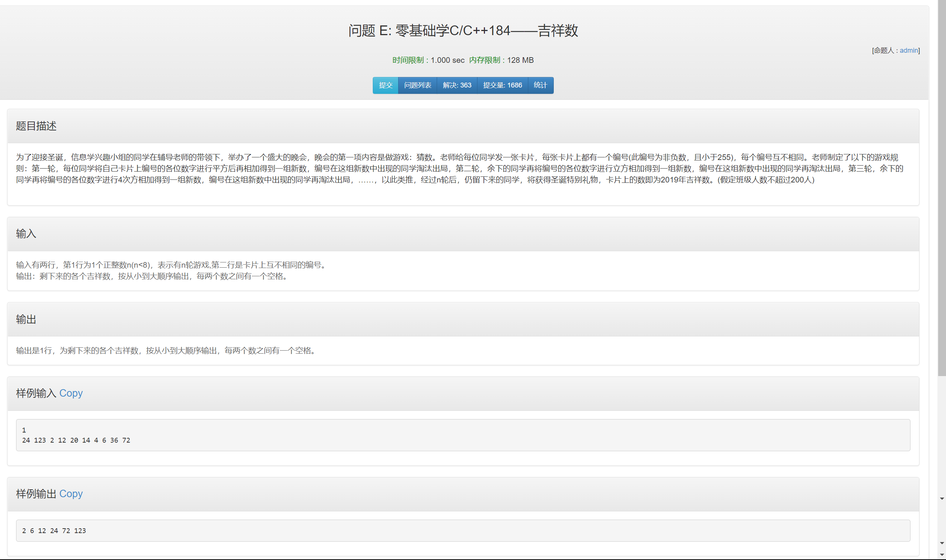
Task: Click the problem title 问题 E heading
Action: 463,31
